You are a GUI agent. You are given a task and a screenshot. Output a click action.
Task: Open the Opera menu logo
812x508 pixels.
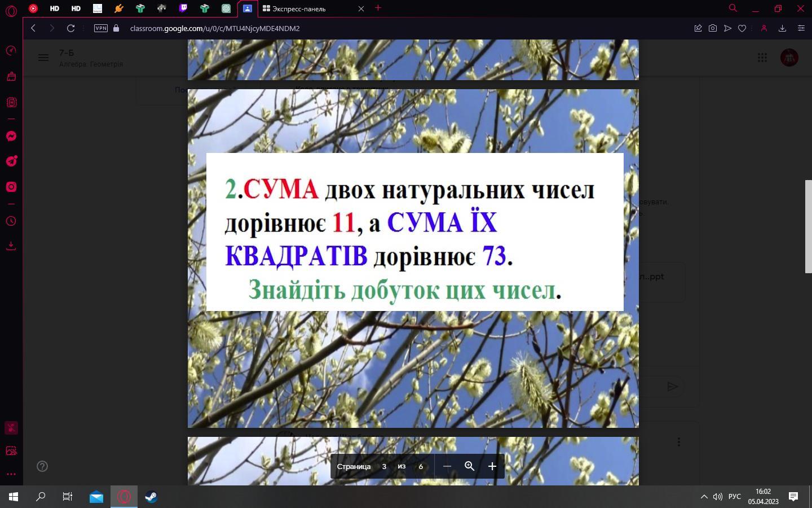coord(11,10)
